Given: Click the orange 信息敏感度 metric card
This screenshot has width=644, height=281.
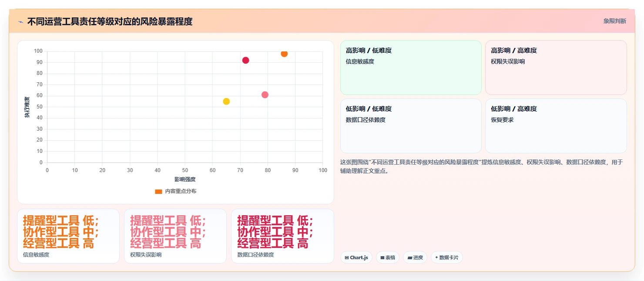Looking at the screenshot, I should (68, 236).
